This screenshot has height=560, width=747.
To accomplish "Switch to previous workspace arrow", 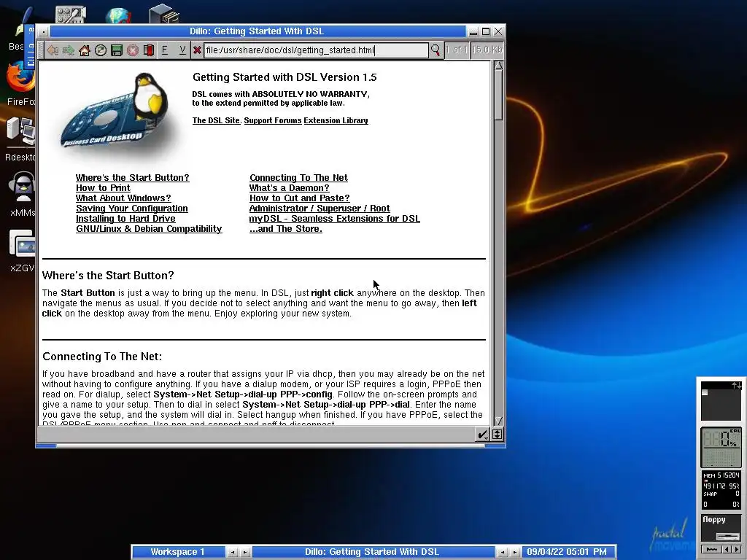I will tap(233, 553).
